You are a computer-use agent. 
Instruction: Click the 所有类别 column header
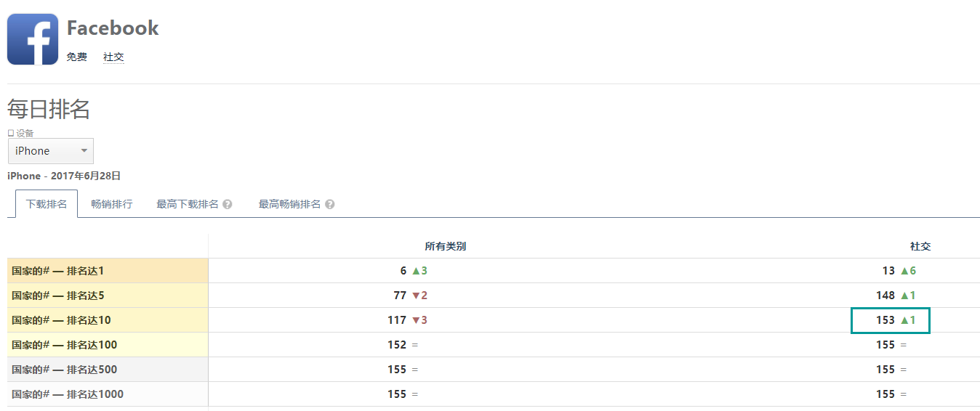445,246
